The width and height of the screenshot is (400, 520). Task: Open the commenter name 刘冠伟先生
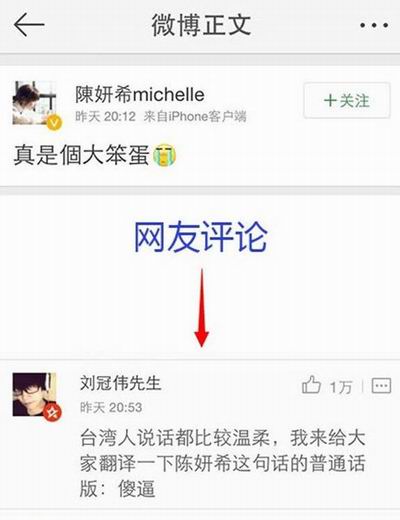[121, 383]
